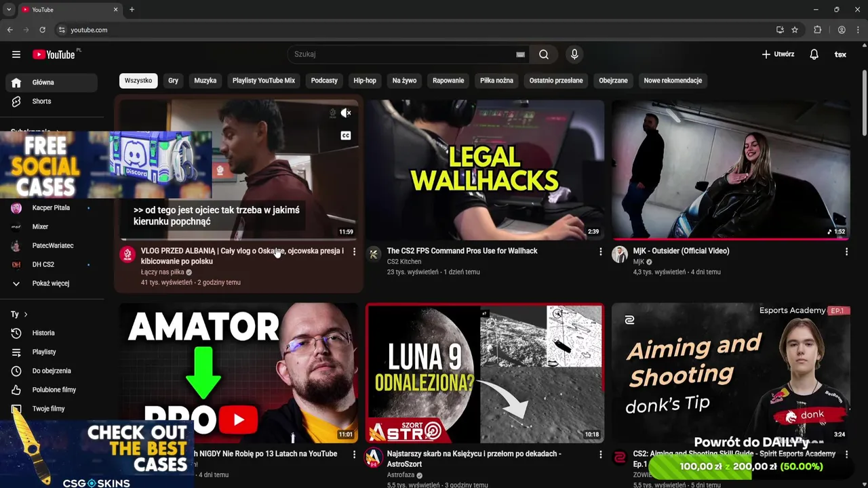
Task: Select the Piłka nożna filter chip
Action: tap(496, 81)
